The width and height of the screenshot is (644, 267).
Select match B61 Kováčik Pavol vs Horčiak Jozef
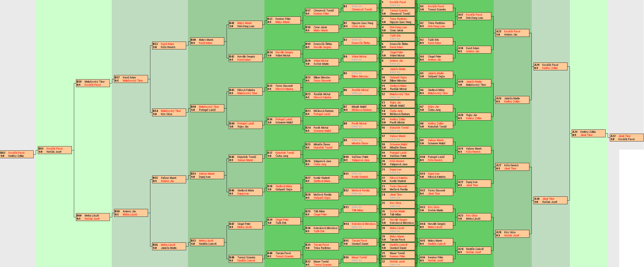55,150
